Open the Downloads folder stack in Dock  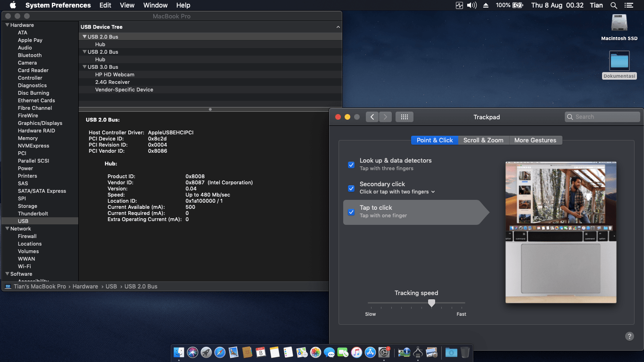451,352
